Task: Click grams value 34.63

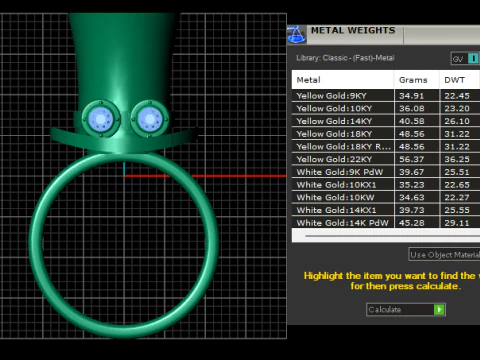Action: click(412, 198)
